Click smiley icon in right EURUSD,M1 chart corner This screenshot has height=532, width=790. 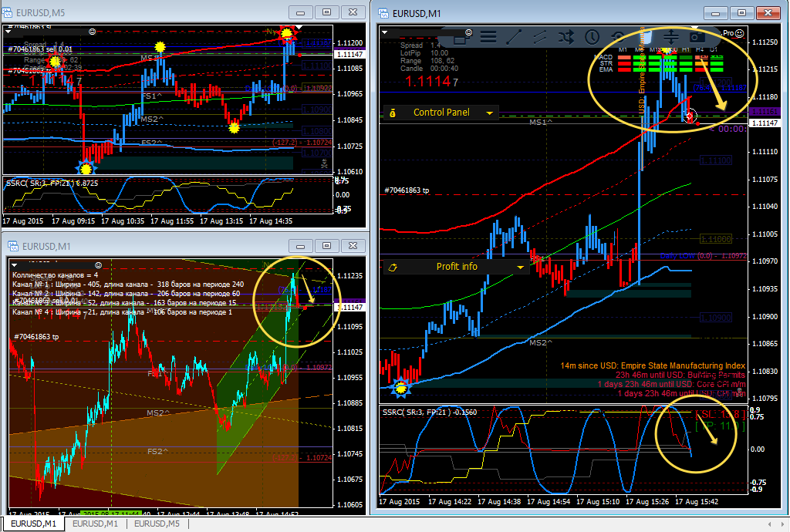click(x=468, y=32)
